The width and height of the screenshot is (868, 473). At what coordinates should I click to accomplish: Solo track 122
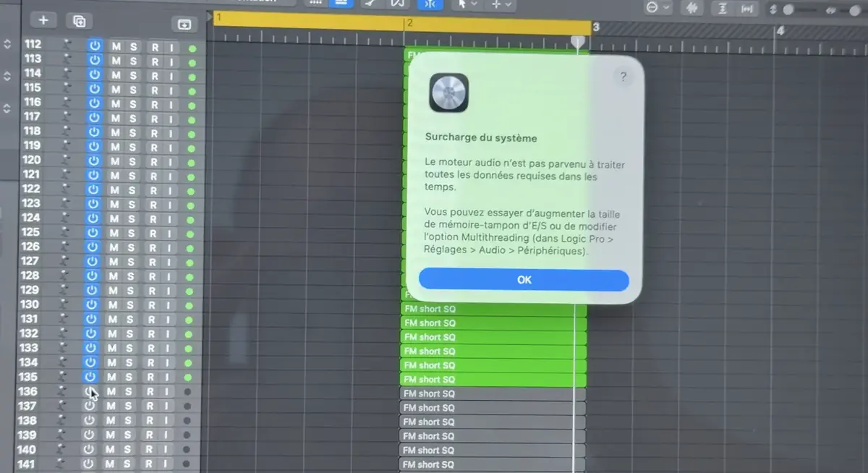click(132, 190)
